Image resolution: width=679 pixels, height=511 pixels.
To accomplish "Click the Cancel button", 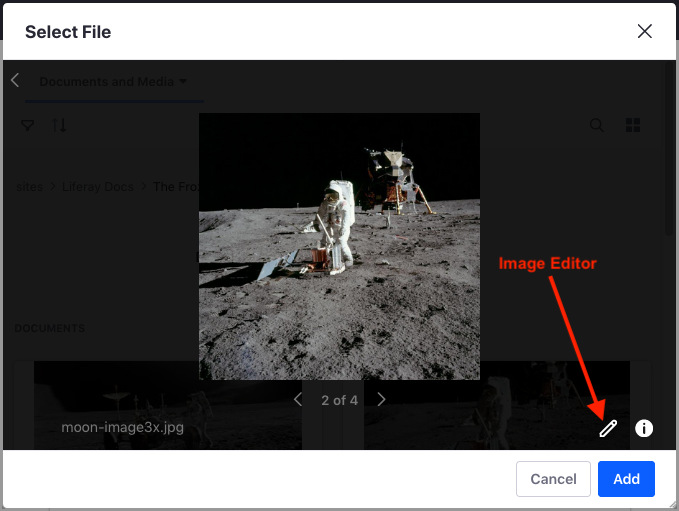I will [553, 479].
